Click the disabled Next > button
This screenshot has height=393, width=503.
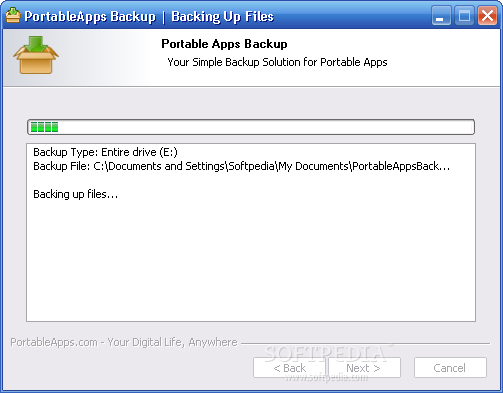364,368
